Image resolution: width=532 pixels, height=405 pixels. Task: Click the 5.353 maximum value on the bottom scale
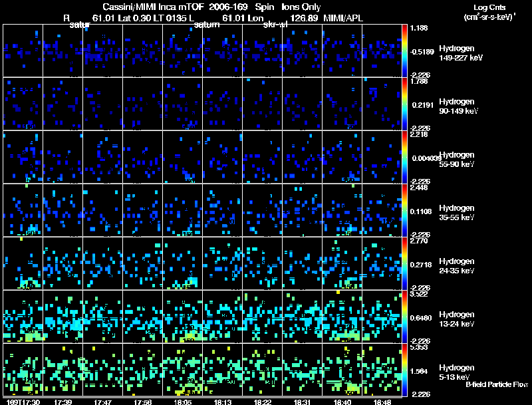(419, 347)
